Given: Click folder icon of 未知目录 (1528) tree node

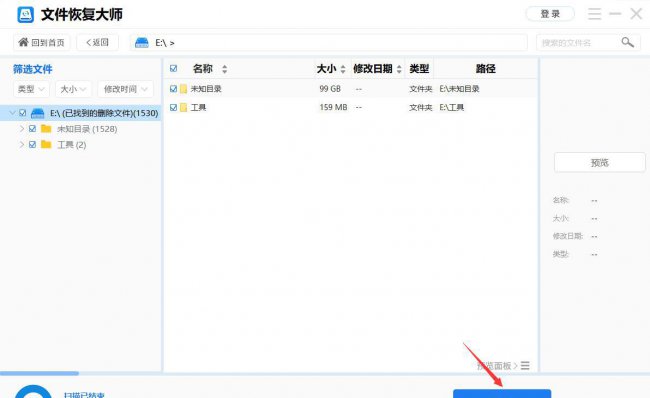Looking at the screenshot, I should (46, 129).
